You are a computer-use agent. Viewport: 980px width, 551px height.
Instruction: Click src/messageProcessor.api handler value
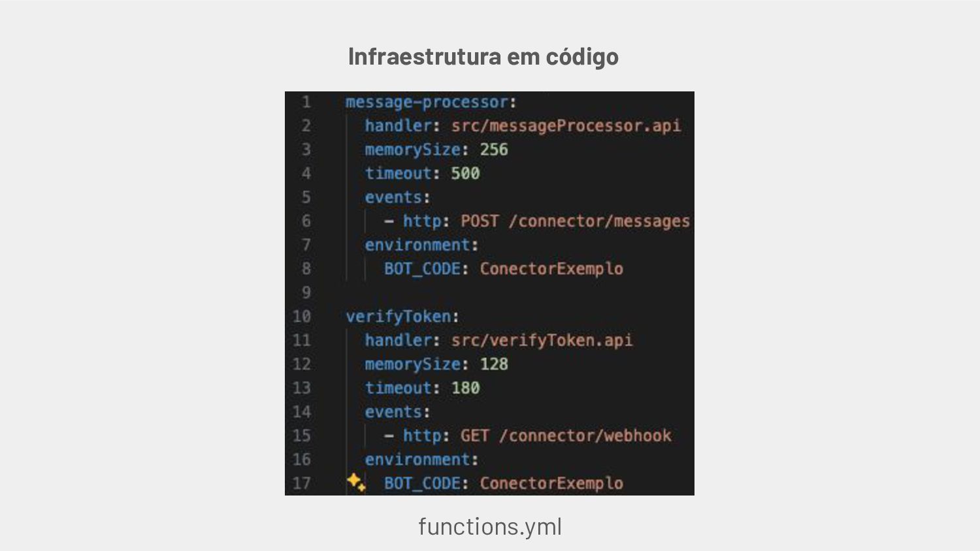pyautogui.click(x=566, y=125)
